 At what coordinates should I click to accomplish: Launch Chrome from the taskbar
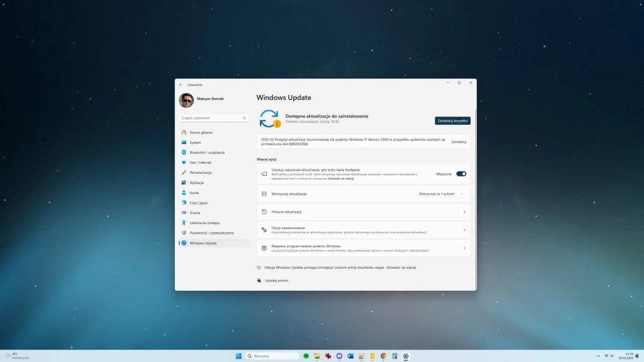click(x=383, y=356)
